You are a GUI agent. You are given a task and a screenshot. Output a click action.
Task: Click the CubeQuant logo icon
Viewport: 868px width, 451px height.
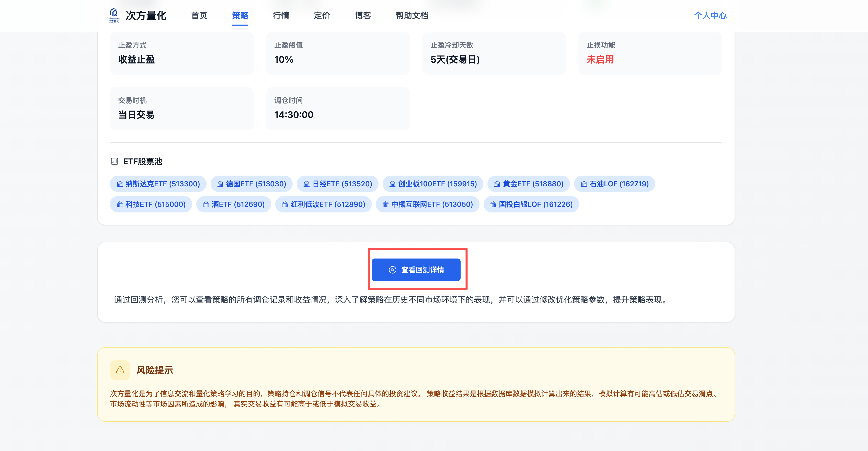(x=114, y=15)
